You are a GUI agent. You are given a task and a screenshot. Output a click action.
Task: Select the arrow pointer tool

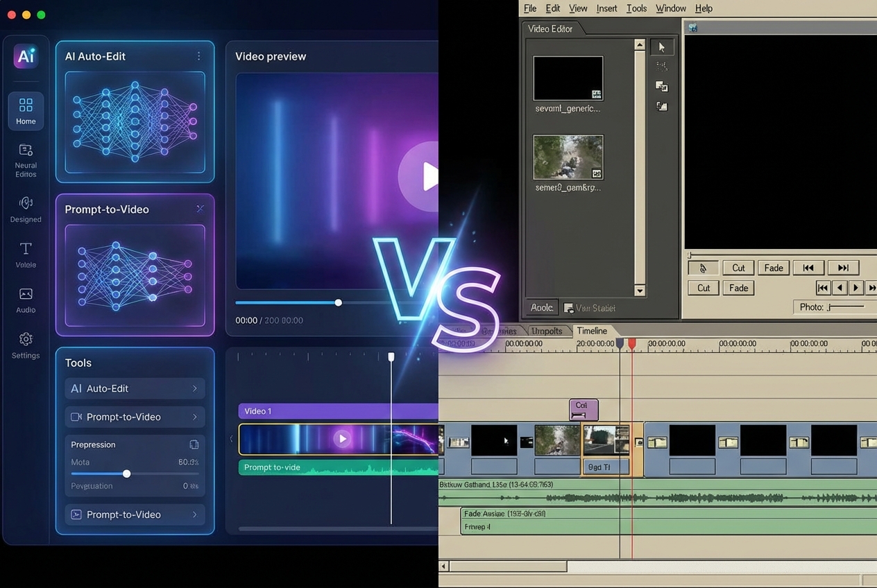(x=662, y=47)
